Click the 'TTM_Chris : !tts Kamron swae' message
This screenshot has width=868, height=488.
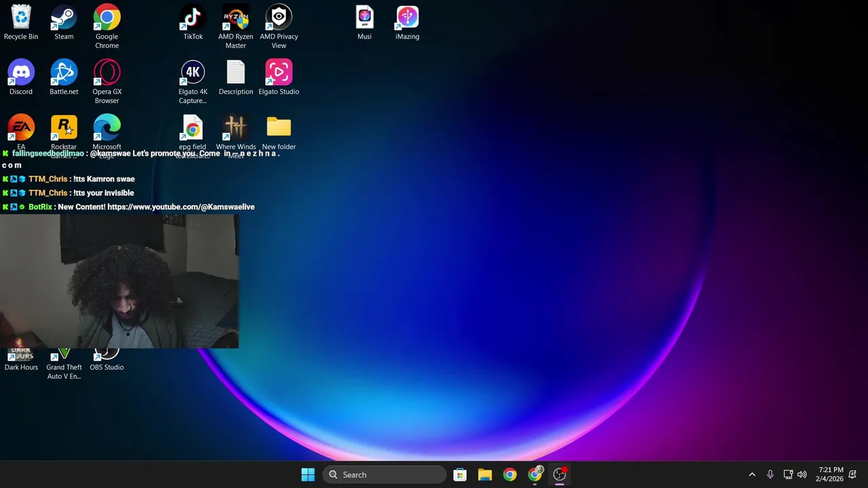click(x=69, y=179)
